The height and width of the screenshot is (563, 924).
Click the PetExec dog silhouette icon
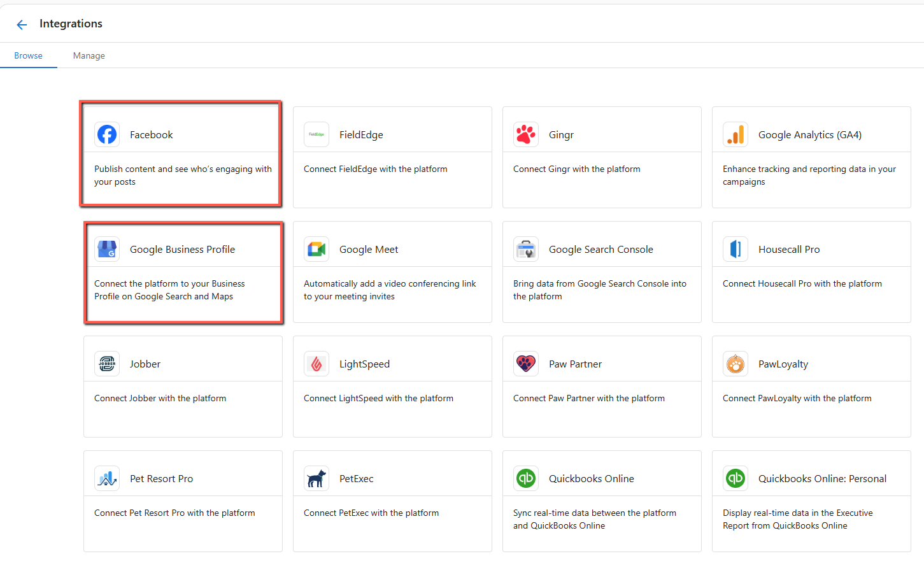[316, 478]
